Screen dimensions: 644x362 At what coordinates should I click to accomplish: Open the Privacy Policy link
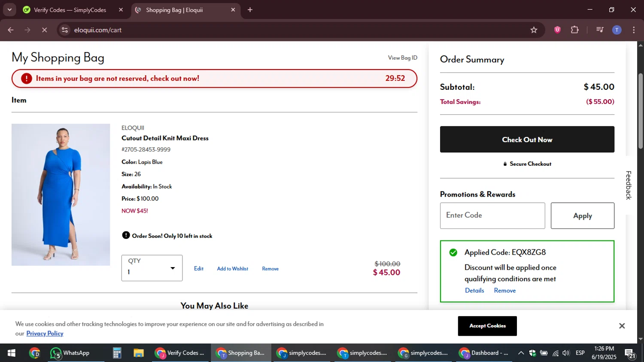coord(45,333)
